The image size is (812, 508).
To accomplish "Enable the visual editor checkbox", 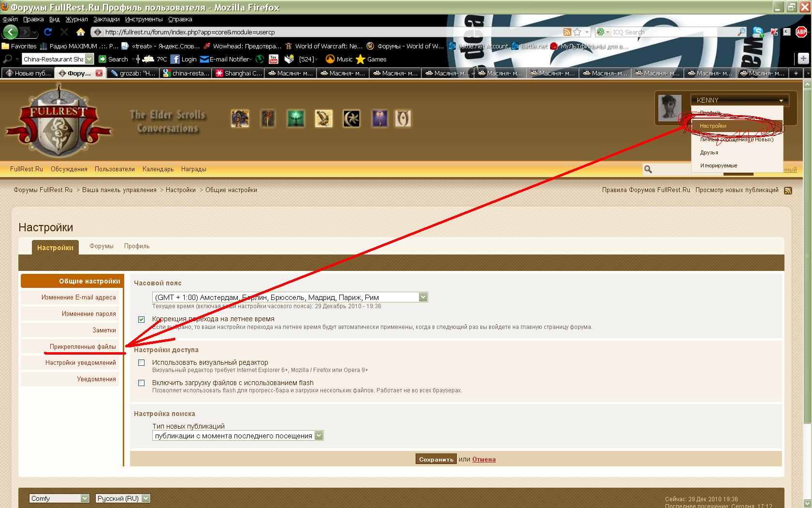I will coord(141,362).
